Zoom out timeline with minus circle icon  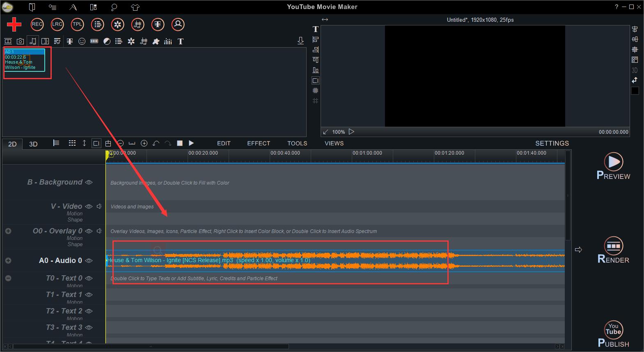121,143
